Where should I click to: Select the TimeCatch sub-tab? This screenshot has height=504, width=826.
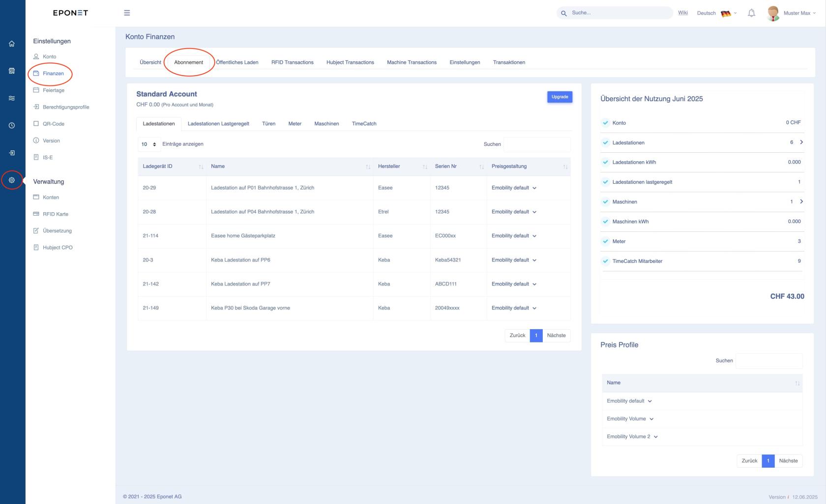364,124
